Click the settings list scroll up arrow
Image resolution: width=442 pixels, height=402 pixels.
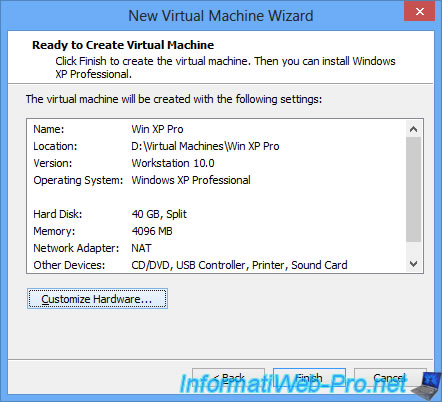(413, 129)
